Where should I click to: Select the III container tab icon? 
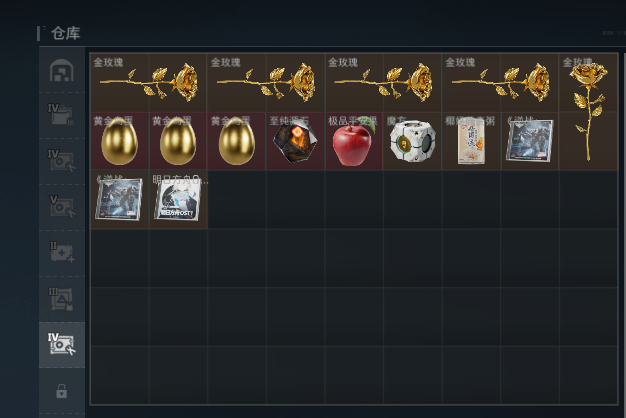[61, 299]
